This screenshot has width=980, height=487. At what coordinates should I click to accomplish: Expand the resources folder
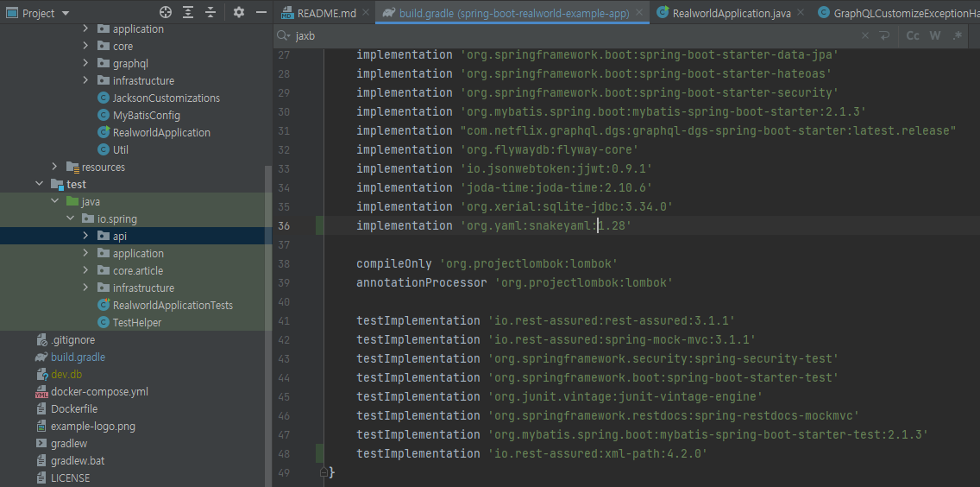54,167
